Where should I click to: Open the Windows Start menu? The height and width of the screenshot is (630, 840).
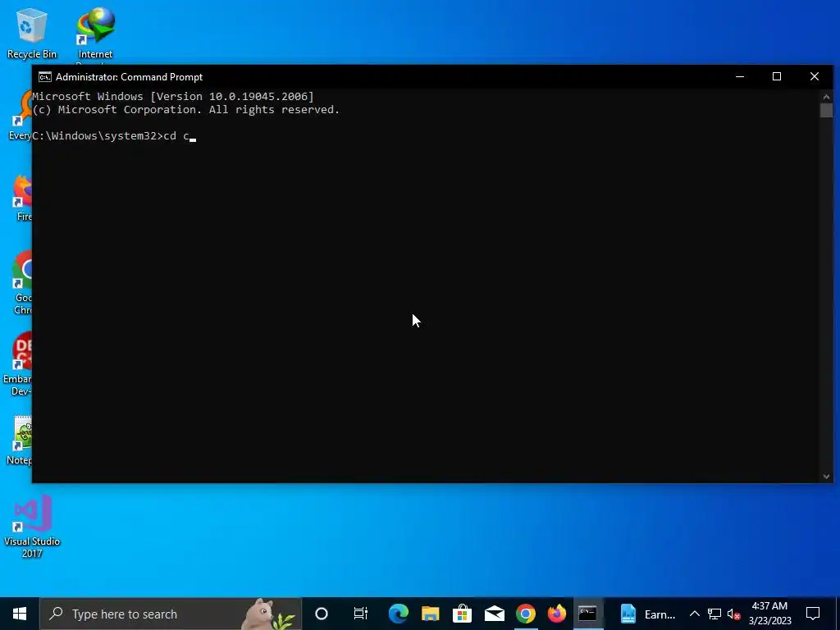click(20, 614)
